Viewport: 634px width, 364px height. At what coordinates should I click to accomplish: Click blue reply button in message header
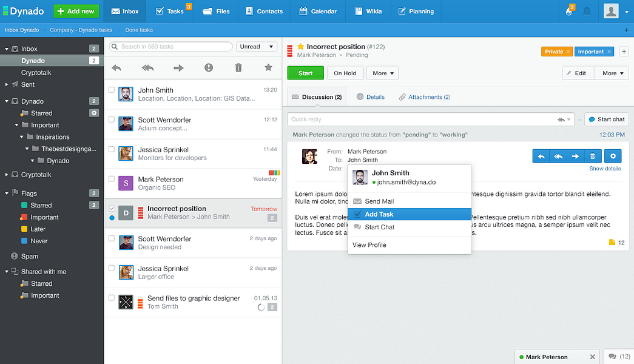pyautogui.click(x=541, y=156)
